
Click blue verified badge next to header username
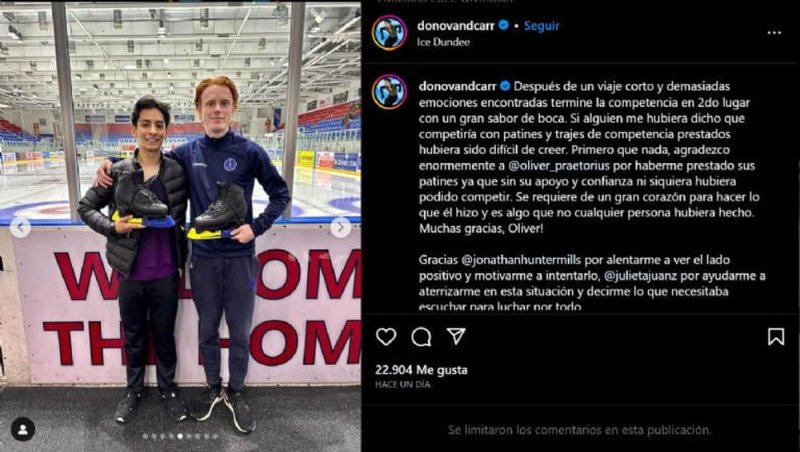[504, 25]
